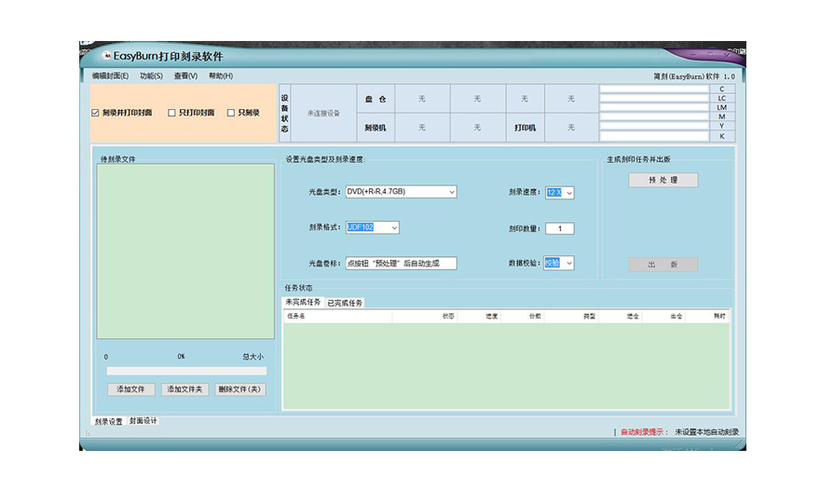The width and height of the screenshot is (820, 504).
Task: Open the 封面设计 bottom tab
Action: coord(143,421)
